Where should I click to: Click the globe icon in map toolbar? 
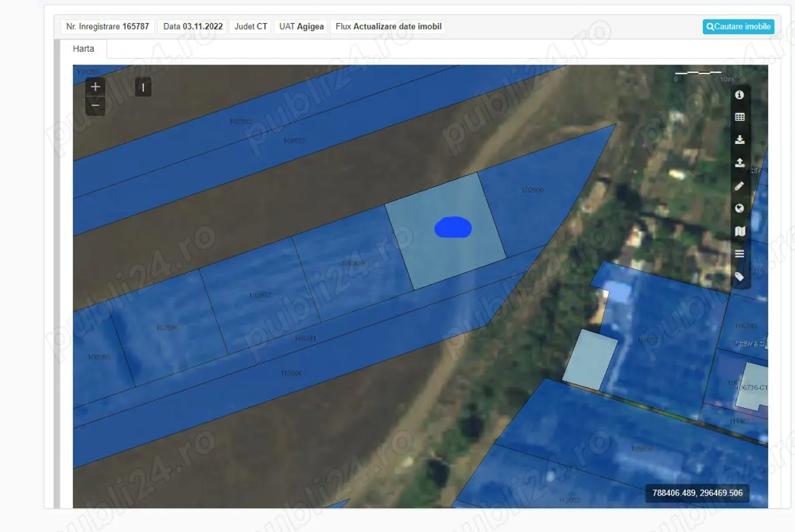[x=739, y=208]
